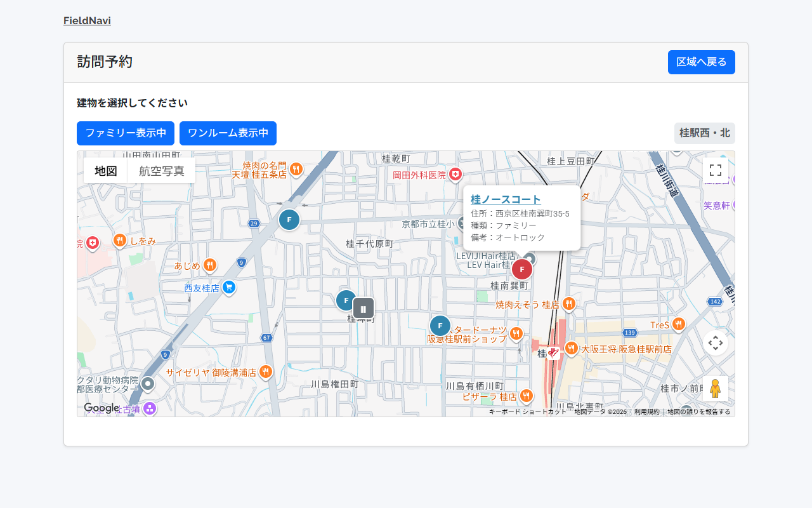
Task: Select the red F marker for 桂ノースコート
Action: coord(522,269)
